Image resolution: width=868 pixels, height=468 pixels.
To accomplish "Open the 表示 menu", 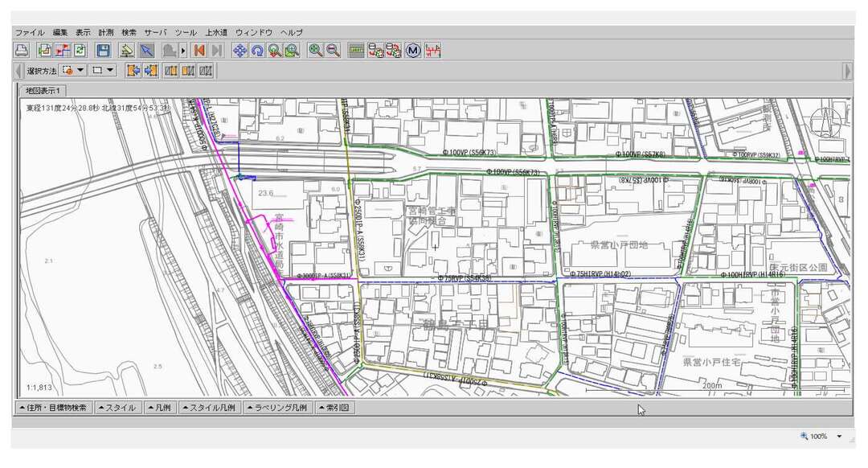I will 83,33.
